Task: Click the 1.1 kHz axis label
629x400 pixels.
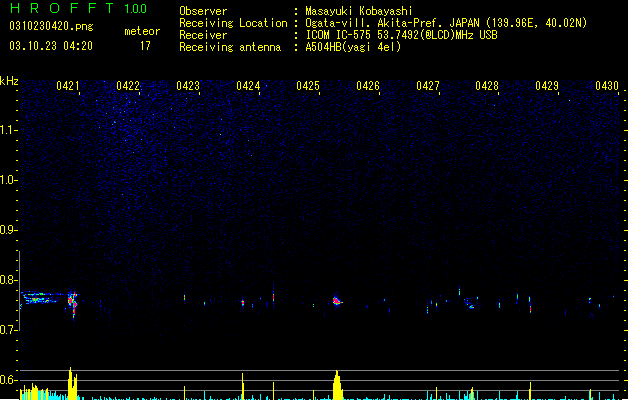Action: [x=9, y=131]
